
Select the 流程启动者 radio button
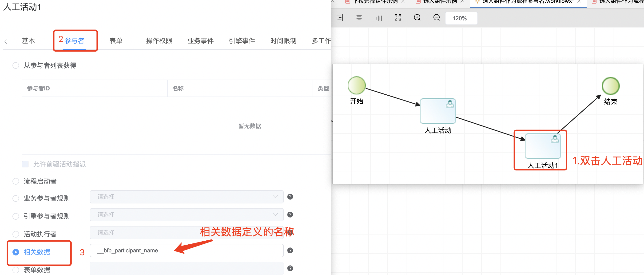pyautogui.click(x=16, y=182)
